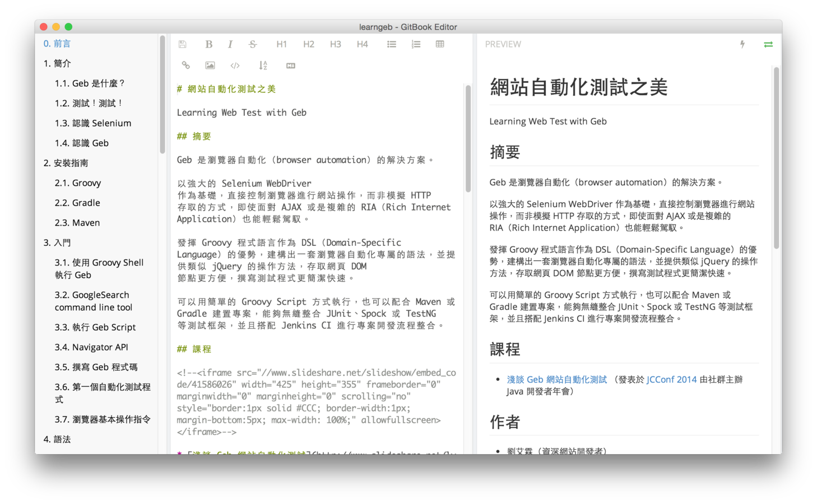
Task: Open section 2.3. Maven
Action: (77, 223)
